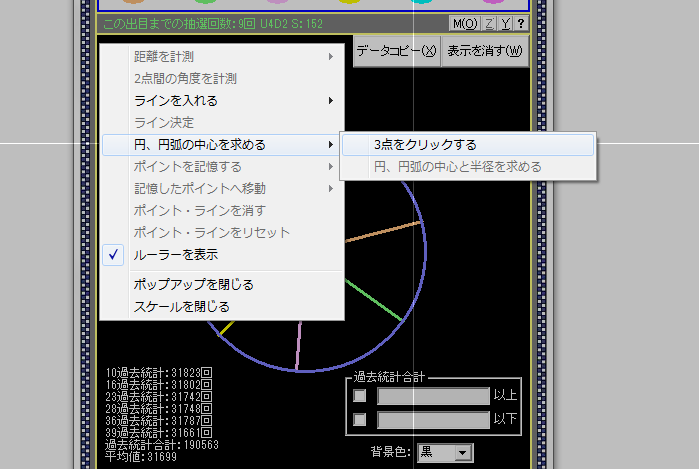Click the 10過去統計:31823回 text

(159, 372)
